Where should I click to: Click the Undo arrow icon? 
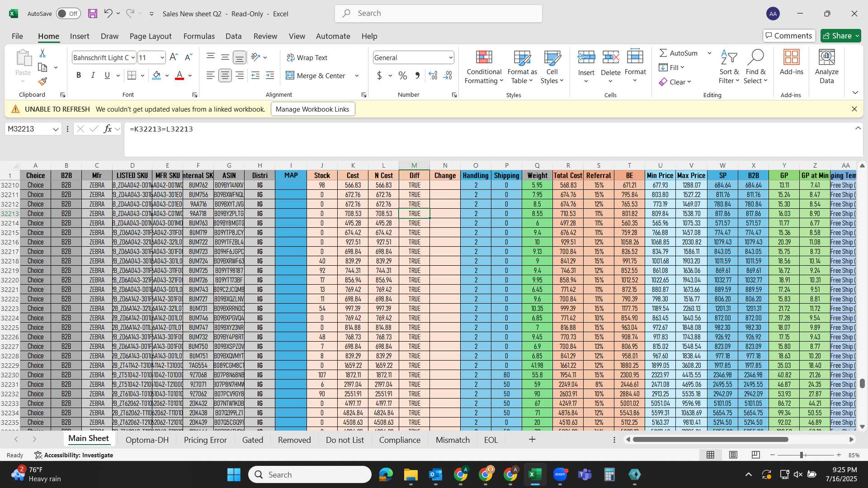pos(108,14)
